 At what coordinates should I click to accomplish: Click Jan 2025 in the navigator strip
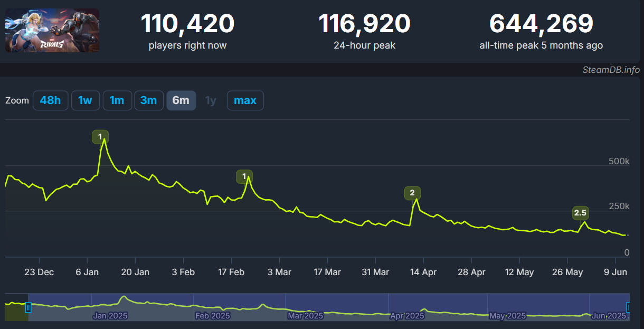point(110,316)
